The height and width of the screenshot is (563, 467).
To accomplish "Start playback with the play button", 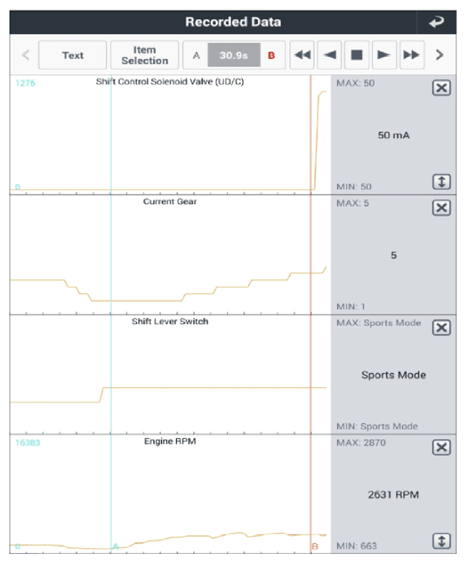I will click(x=384, y=55).
